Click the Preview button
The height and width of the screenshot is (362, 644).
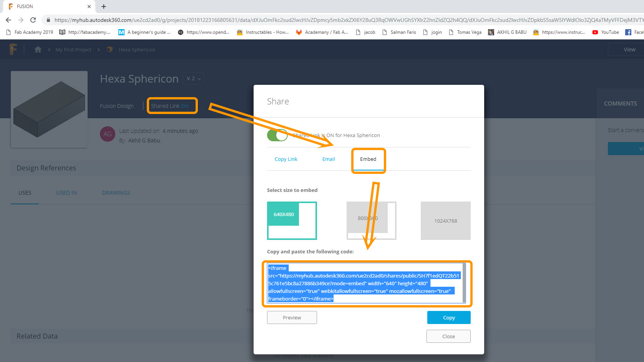coord(292,317)
